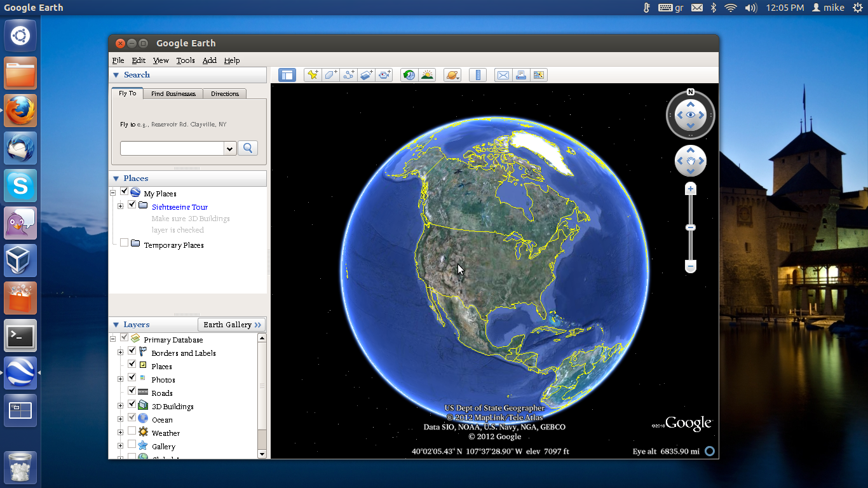This screenshot has width=868, height=488.
Task: Disable the Places layer checkbox
Action: 132,365
